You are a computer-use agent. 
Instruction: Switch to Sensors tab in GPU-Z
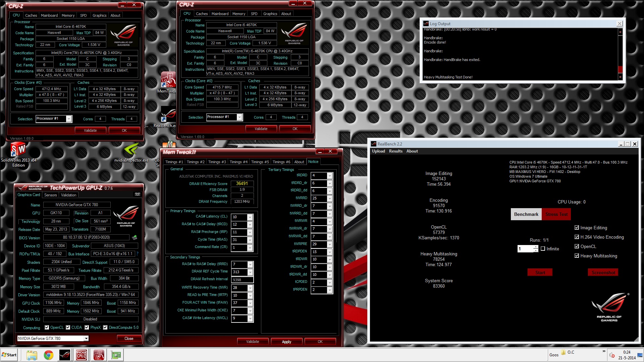[50, 195]
